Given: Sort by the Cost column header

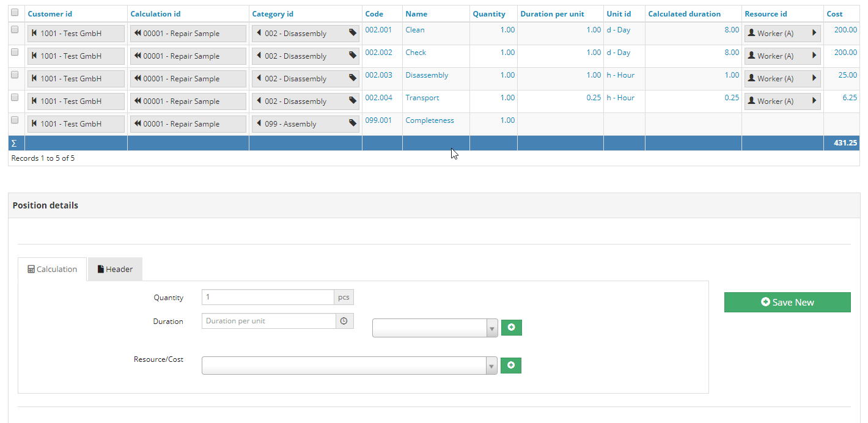Looking at the screenshot, I should click(x=834, y=14).
